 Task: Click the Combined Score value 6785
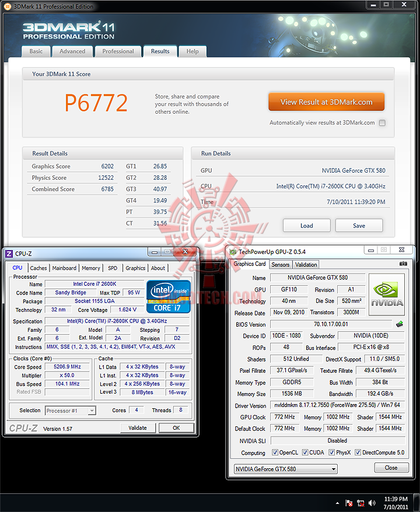tap(107, 189)
